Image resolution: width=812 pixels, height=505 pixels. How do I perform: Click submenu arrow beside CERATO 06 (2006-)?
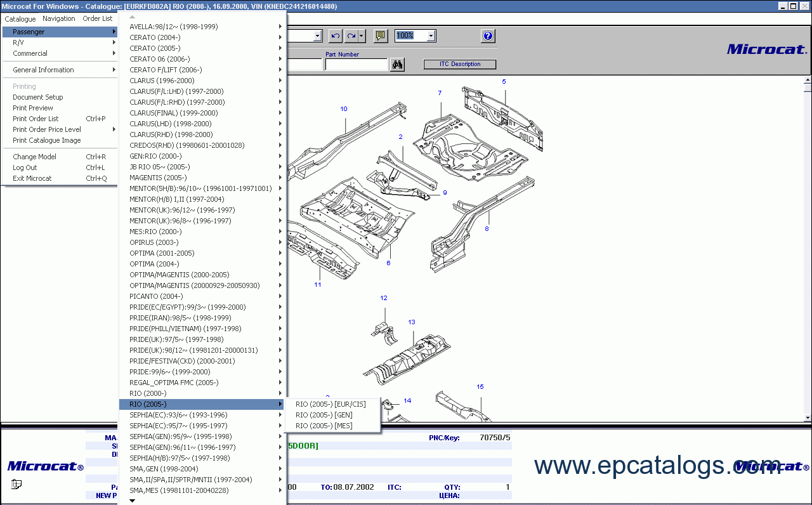280,59
